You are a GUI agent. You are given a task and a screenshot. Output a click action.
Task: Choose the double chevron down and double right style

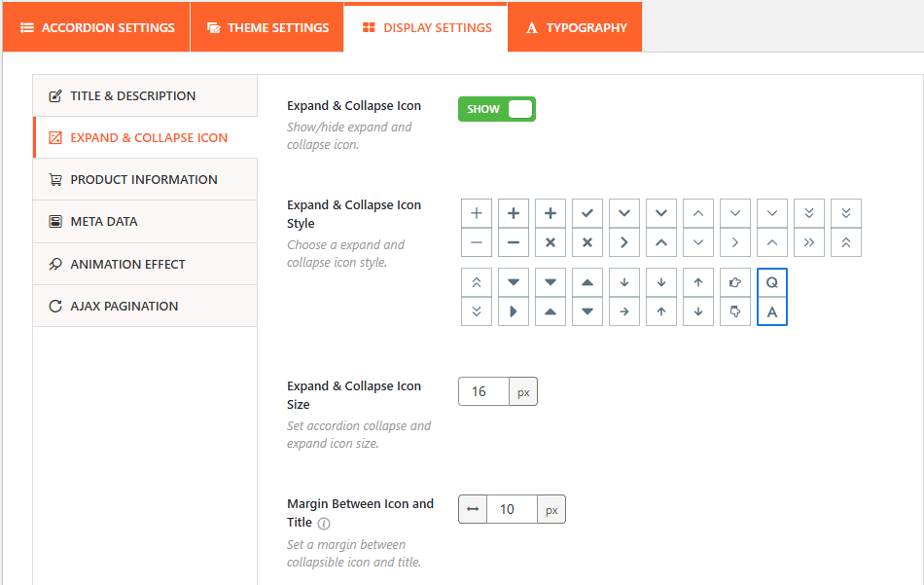coord(808,227)
